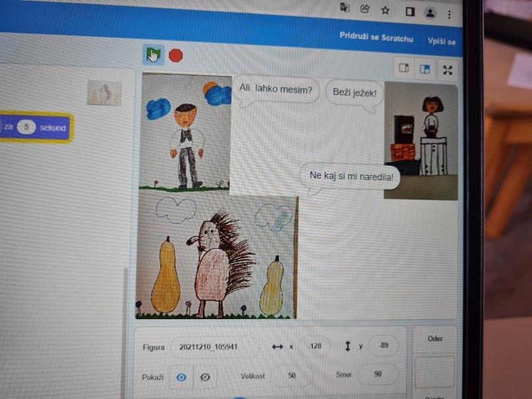
Task: Click the hedgehog drawing sprite on stage
Action: (x=216, y=257)
